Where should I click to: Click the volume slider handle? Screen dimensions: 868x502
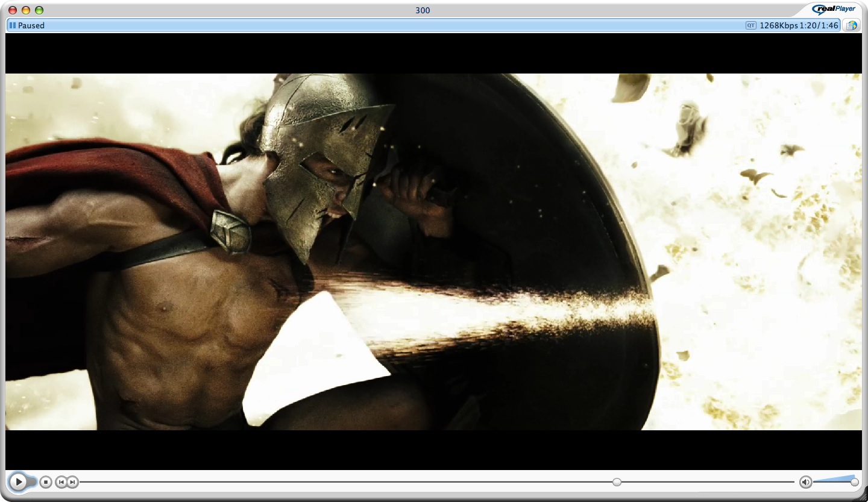[x=854, y=482]
